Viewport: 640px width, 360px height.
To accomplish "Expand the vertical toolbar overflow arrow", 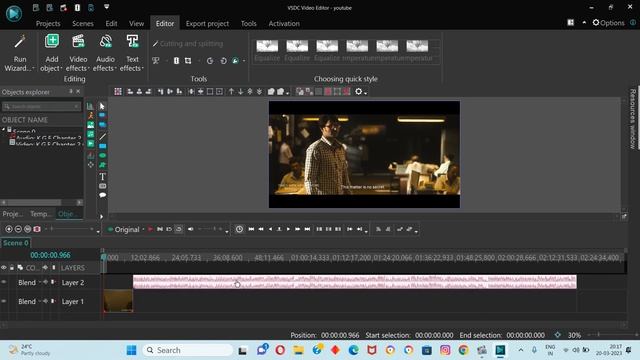I will (x=102, y=217).
